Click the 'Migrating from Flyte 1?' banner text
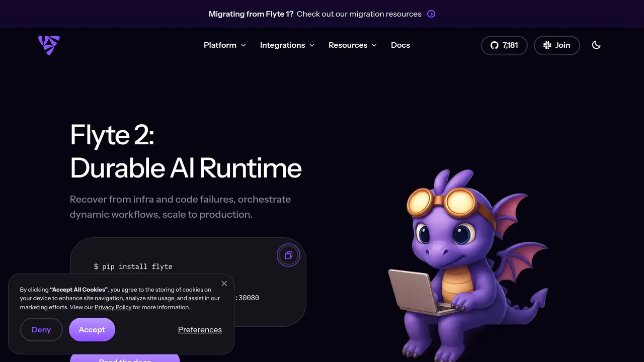This screenshot has height=362, width=644. pyautogui.click(x=251, y=14)
